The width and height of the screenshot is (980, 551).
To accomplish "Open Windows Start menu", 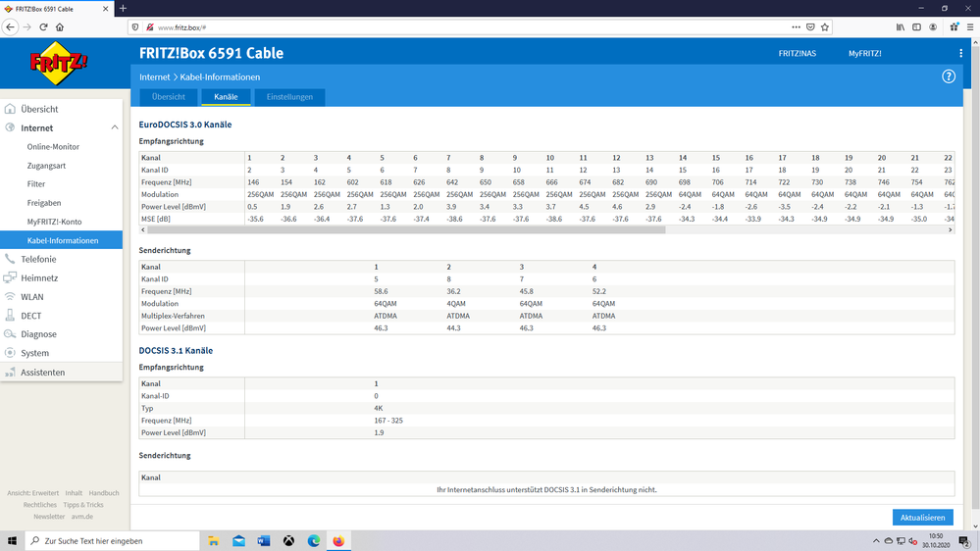I will [12, 541].
